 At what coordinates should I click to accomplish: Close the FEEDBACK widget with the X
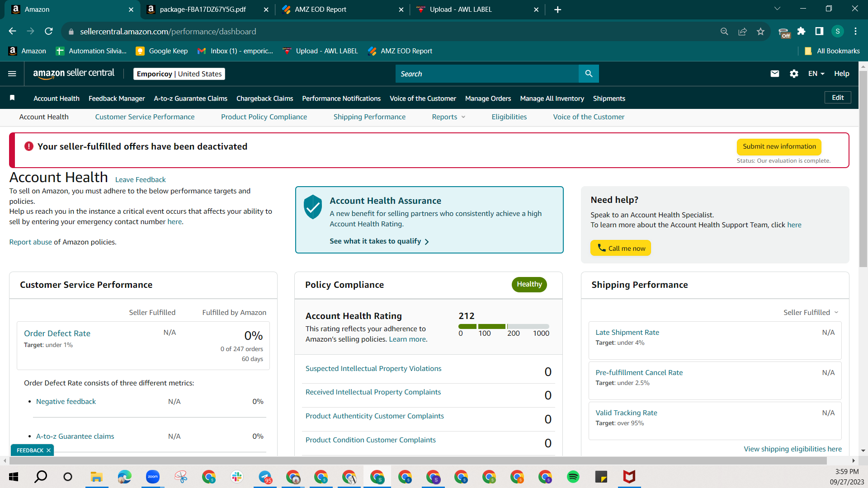click(48, 450)
